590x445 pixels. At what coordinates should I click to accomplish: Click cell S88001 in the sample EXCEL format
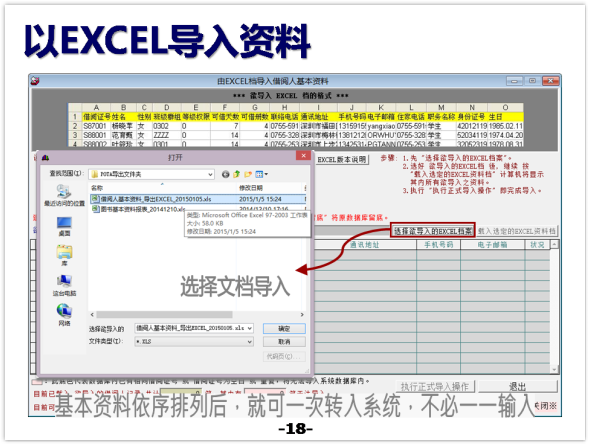pyautogui.click(x=95, y=135)
